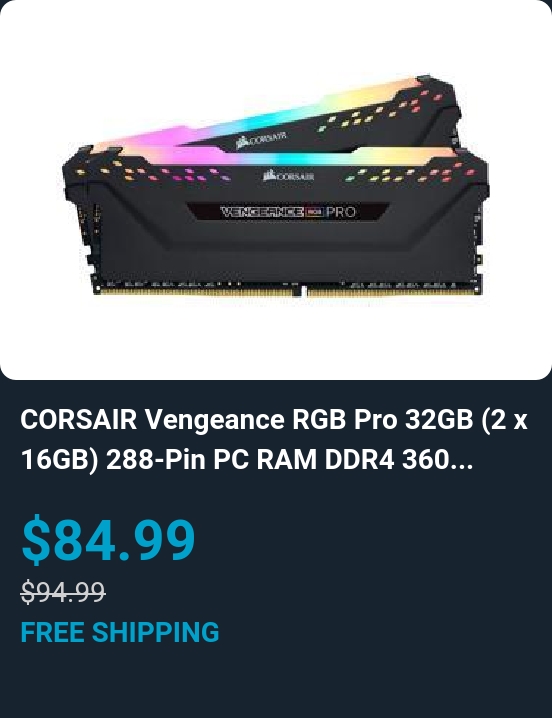The image size is (552, 718).
Task: Click the center notch in the RAM connector
Action: click(x=299, y=290)
